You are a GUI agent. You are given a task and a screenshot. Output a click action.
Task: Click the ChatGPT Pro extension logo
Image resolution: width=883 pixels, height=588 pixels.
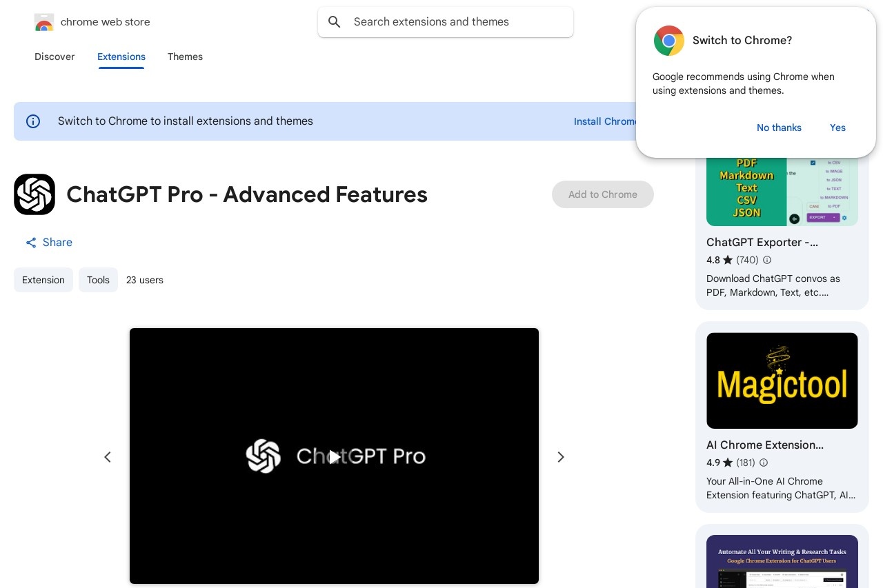(34, 194)
